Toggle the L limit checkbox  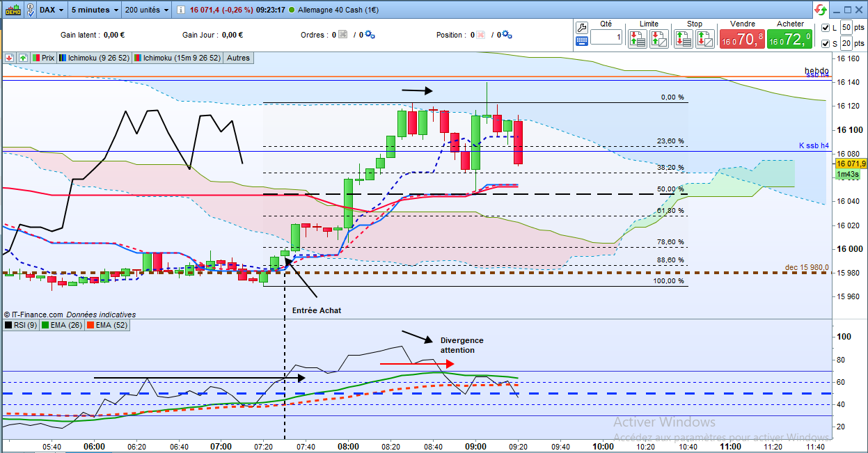(826, 28)
